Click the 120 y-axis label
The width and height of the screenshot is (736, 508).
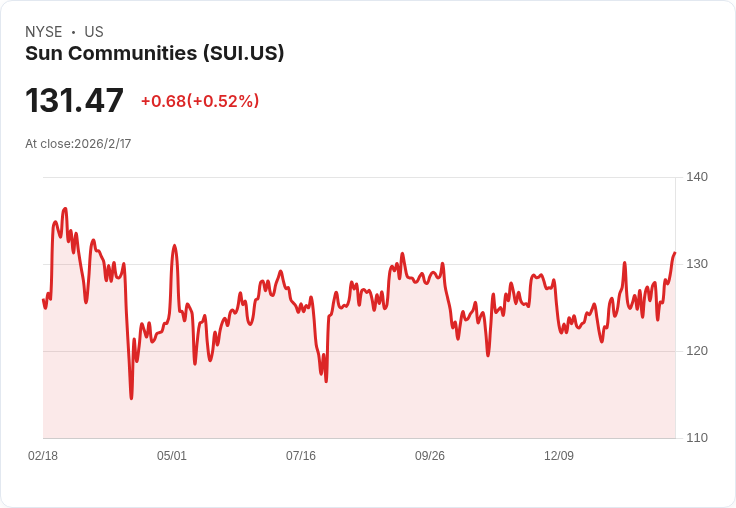pyautogui.click(x=697, y=351)
